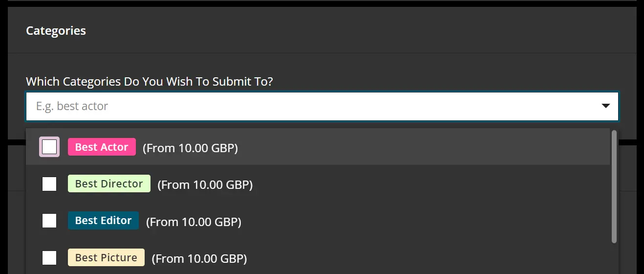
Task: Click Best Director's "From 10.00 GBP" price text
Action: pos(205,184)
